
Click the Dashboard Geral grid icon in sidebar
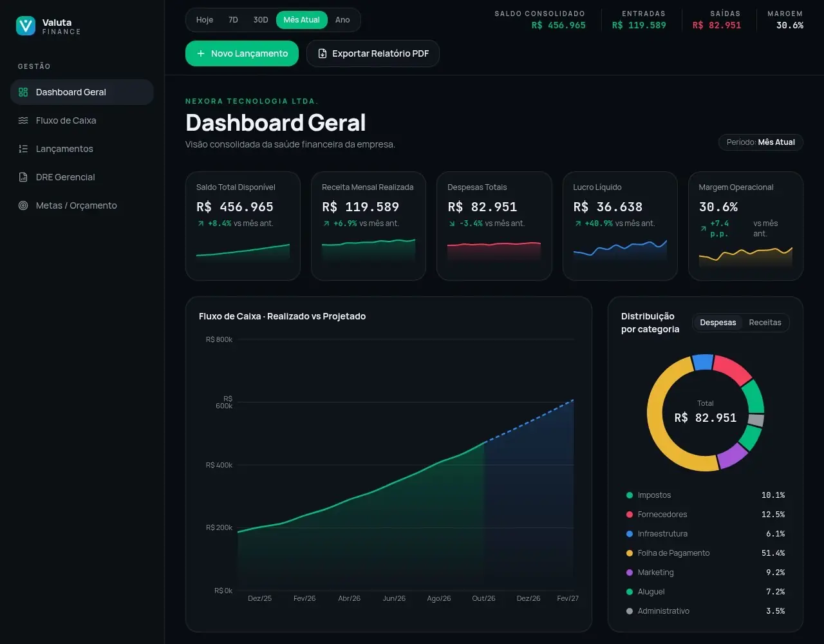click(23, 92)
